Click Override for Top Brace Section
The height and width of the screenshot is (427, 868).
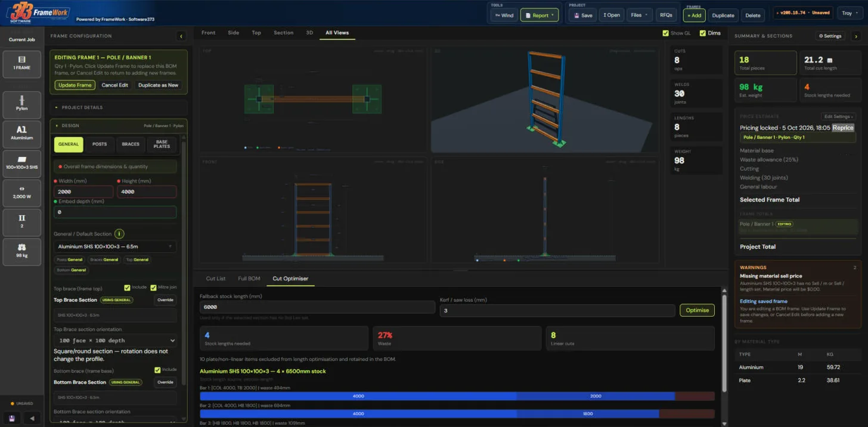click(165, 300)
